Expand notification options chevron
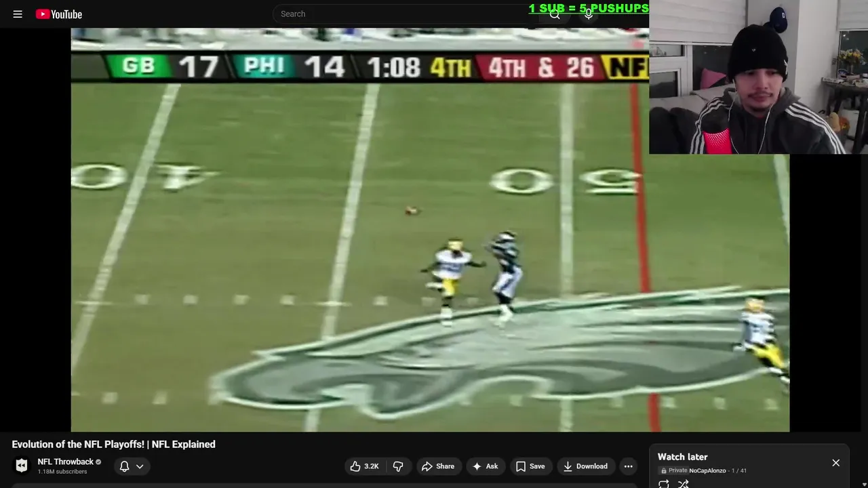 click(140, 466)
